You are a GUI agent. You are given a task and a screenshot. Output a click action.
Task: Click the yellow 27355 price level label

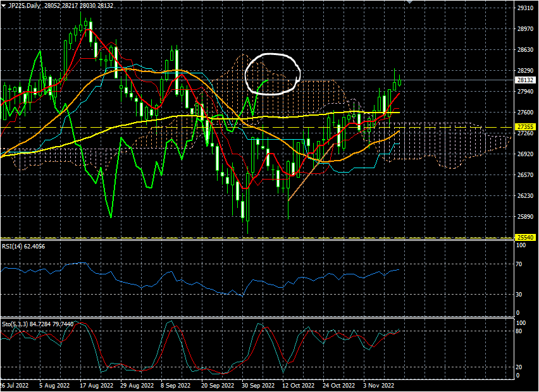[525, 127]
